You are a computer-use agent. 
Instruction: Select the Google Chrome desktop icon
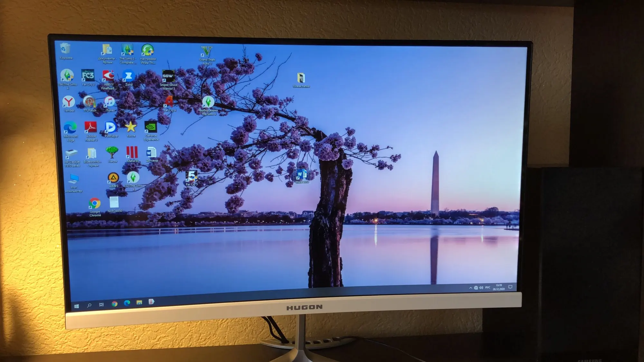95,204
